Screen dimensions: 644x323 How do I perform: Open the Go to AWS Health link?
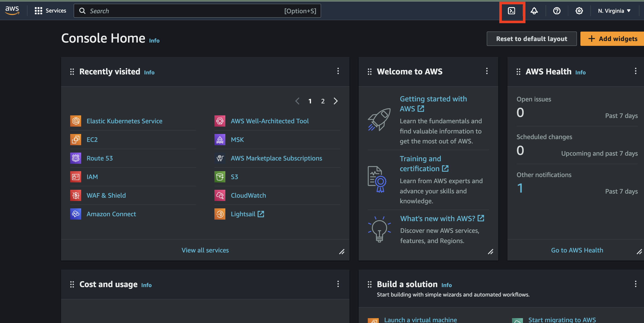pos(577,250)
